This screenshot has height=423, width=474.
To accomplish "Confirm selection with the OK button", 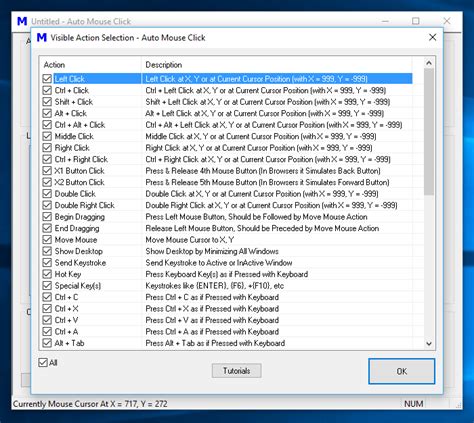I will point(402,371).
